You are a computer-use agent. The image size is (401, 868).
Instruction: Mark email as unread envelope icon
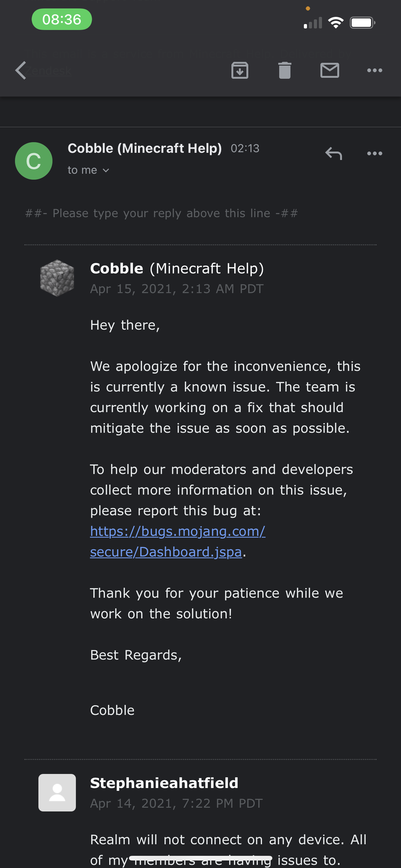coord(329,70)
